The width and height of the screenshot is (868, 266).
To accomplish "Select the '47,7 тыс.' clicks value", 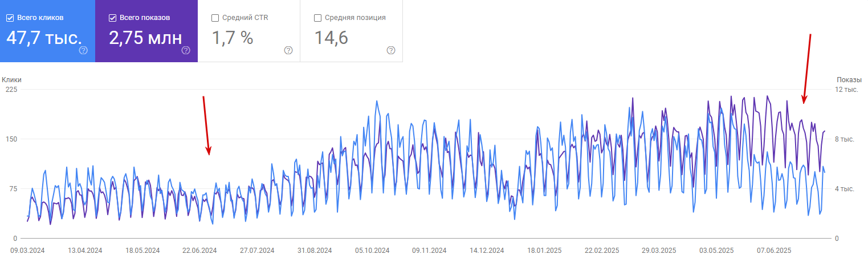I will [x=44, y=38].
